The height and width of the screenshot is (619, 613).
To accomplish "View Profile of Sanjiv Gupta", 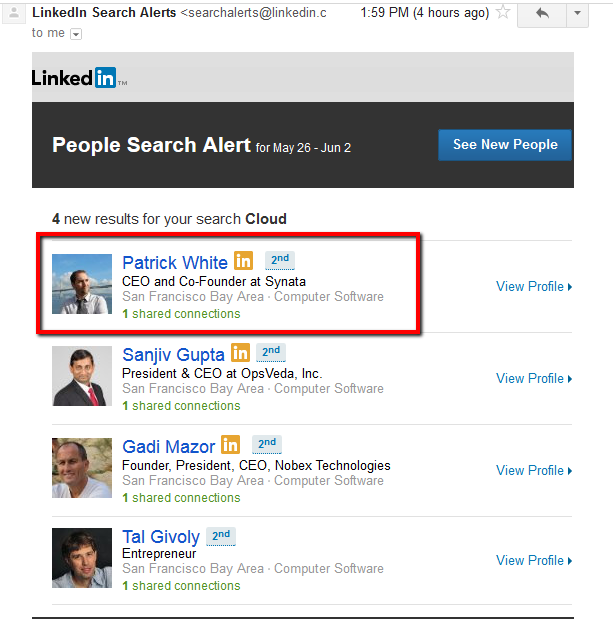I will 534,379.
